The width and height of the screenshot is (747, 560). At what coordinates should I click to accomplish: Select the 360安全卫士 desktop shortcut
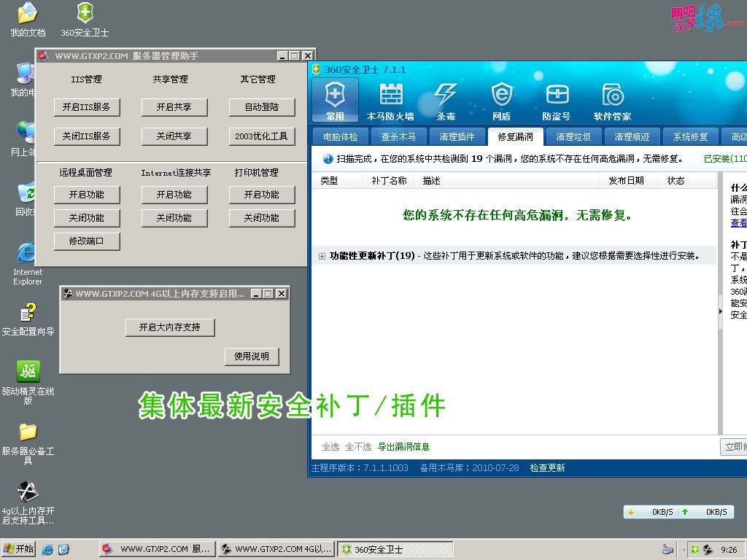point(85,20)
